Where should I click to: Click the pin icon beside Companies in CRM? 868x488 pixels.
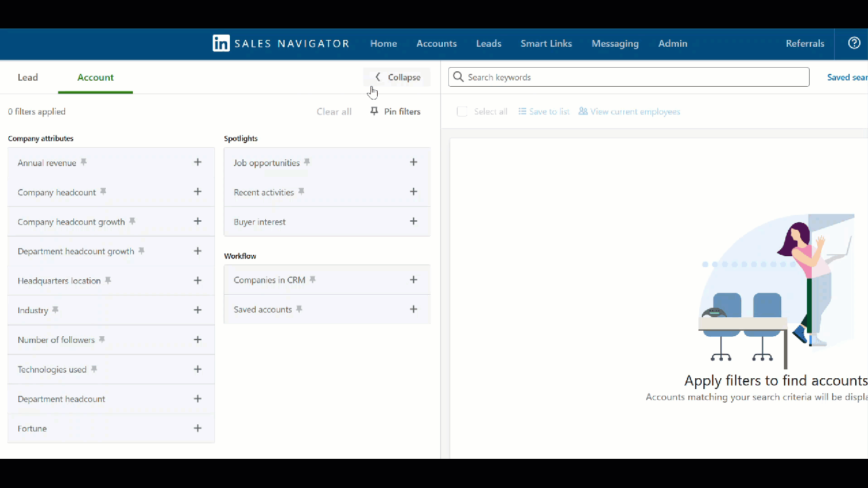tap(313, 279)
